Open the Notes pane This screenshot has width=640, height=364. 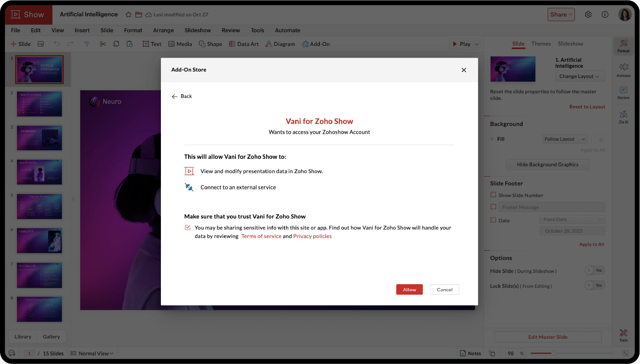point(471,353)
